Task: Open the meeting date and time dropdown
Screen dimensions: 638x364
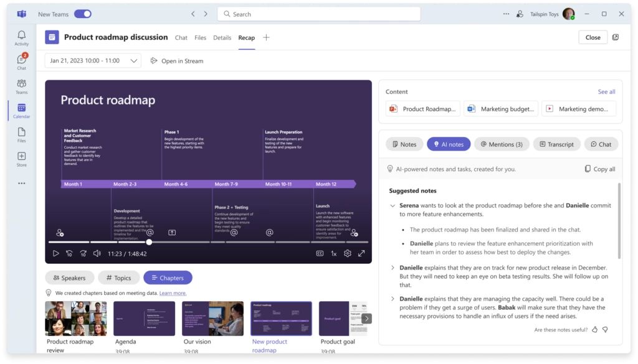Action: [92, 60]
